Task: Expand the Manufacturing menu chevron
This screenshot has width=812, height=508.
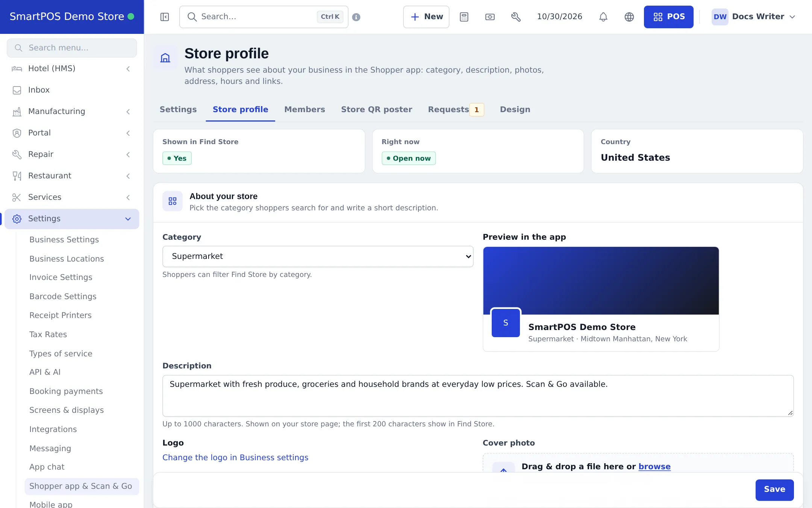Action: coord(128,112)
